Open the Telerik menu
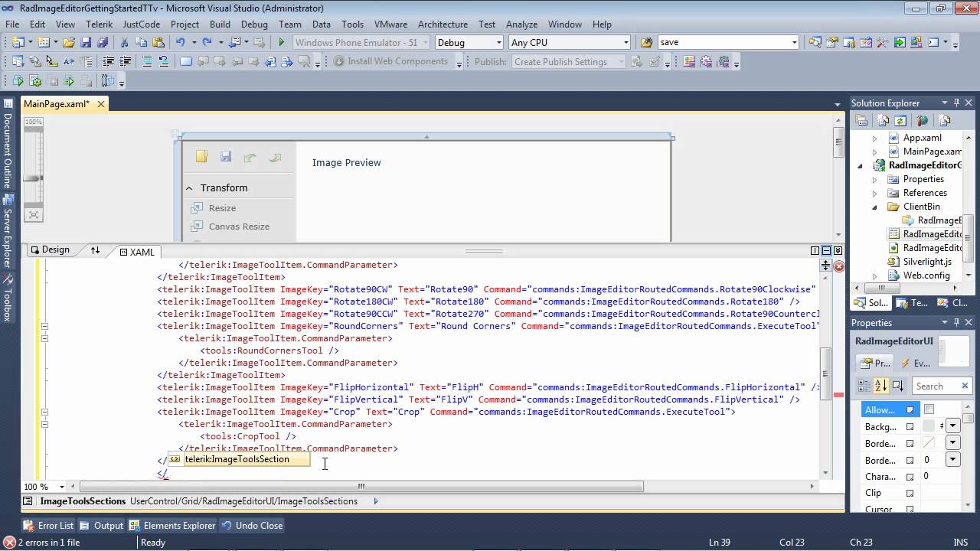980x551 pixels. pyautogui.click(x=99, y=24)
